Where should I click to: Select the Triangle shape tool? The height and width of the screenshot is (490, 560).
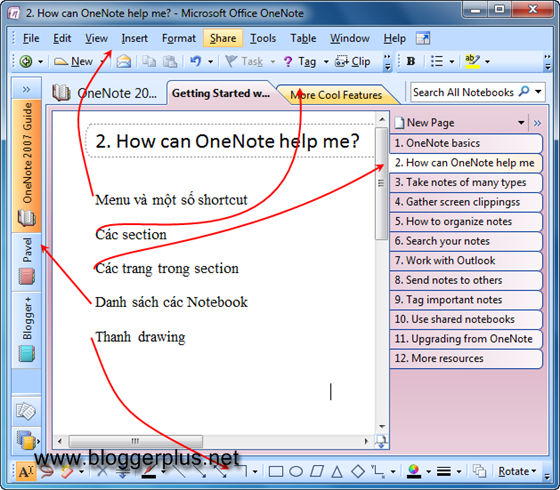point(337,472)
